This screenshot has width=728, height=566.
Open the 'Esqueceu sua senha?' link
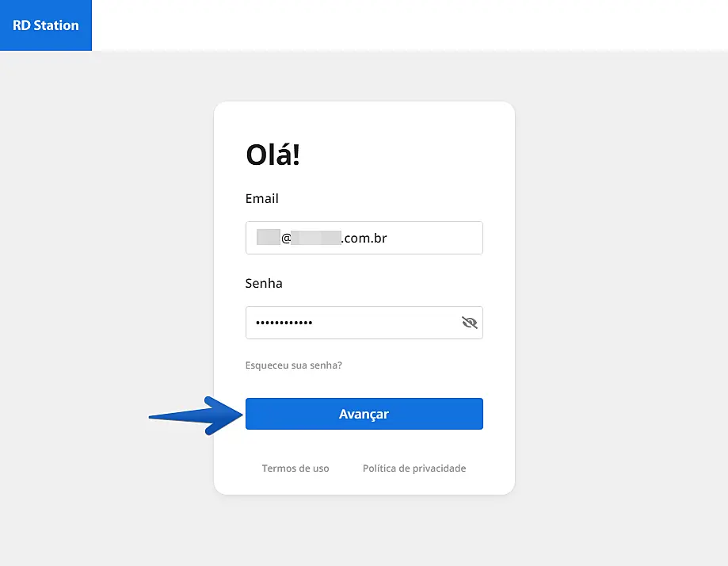click(x=294, y=365)
